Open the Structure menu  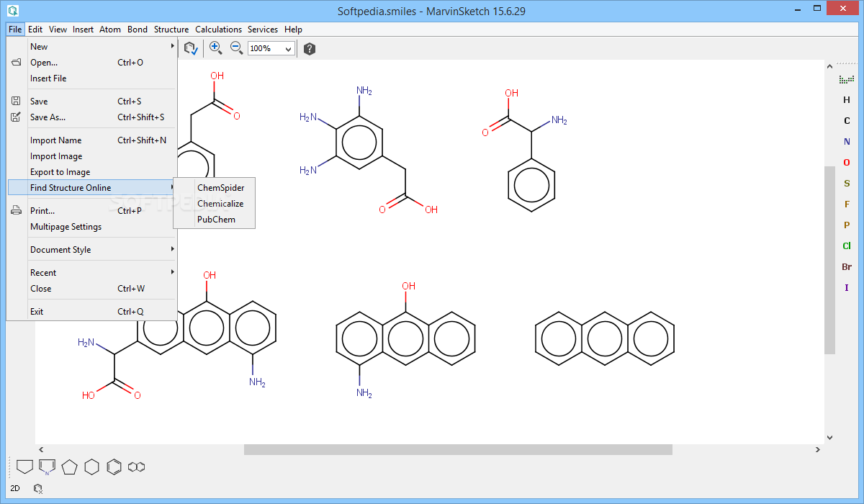coord(171,30)
